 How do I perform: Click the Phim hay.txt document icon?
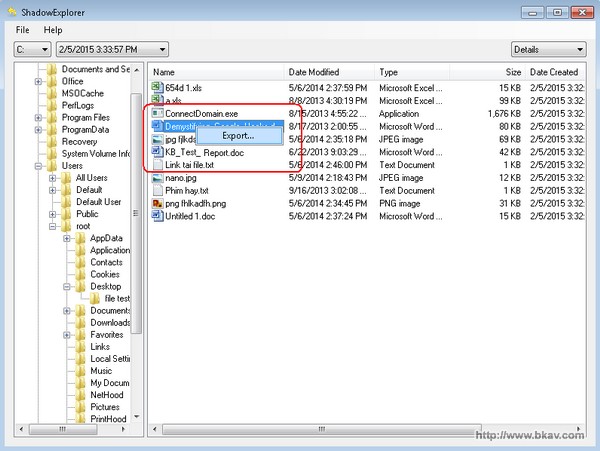[x=157, y=190]
